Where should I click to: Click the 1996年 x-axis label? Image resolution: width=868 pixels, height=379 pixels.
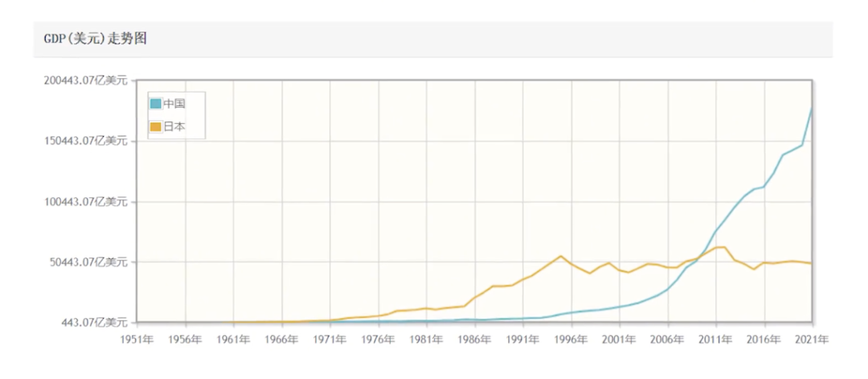tap(571, 340)
